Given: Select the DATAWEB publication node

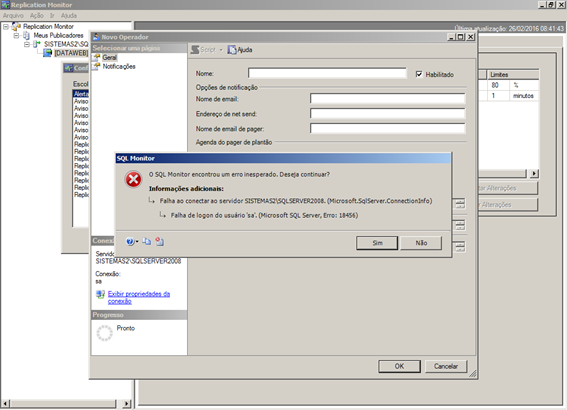Looking at the screenshot, I should [x=71, y=53].
